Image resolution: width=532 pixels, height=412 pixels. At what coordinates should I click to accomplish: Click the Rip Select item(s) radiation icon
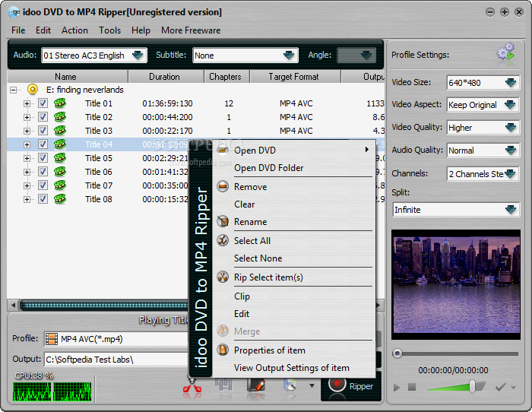click(x=223, y=277)
